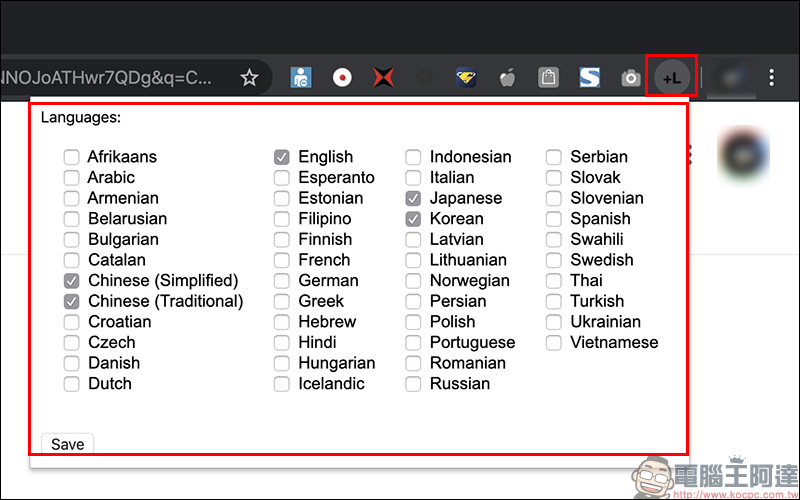Check the Spanish language checkbox
Image resolution: width=800 pixels, height=500 pixels.
(x=554, y=219)
